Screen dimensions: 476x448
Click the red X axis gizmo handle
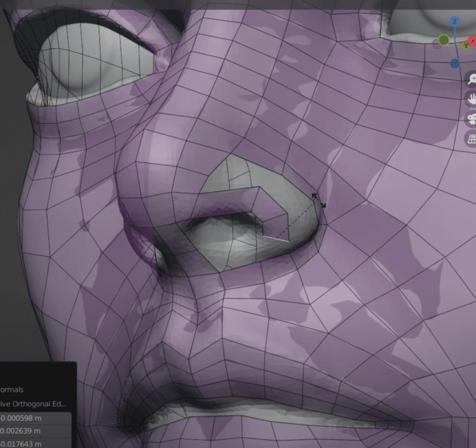click(472, 41)
